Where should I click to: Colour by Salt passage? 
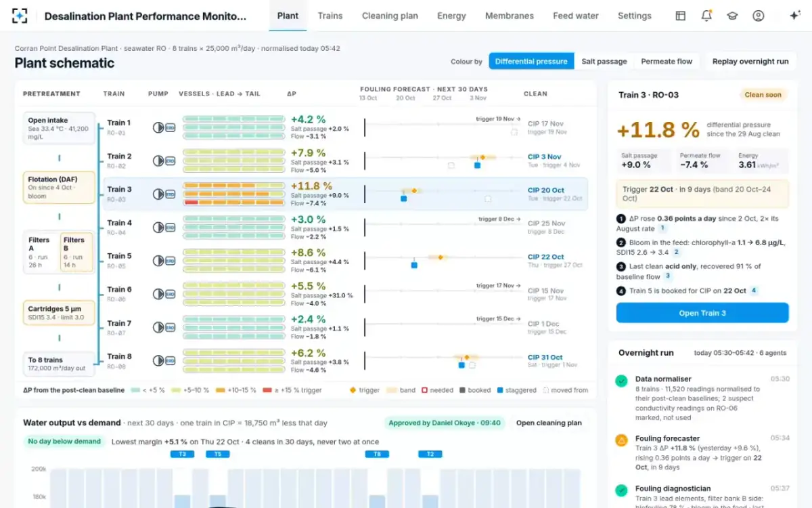pyautogui.click(x=604, y=62)
